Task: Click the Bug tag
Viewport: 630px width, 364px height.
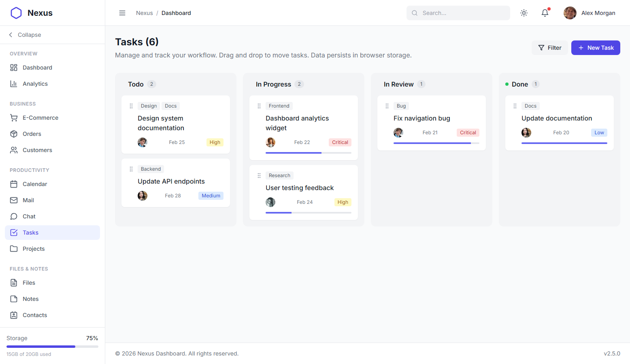Action: click(x=401, y=106)
